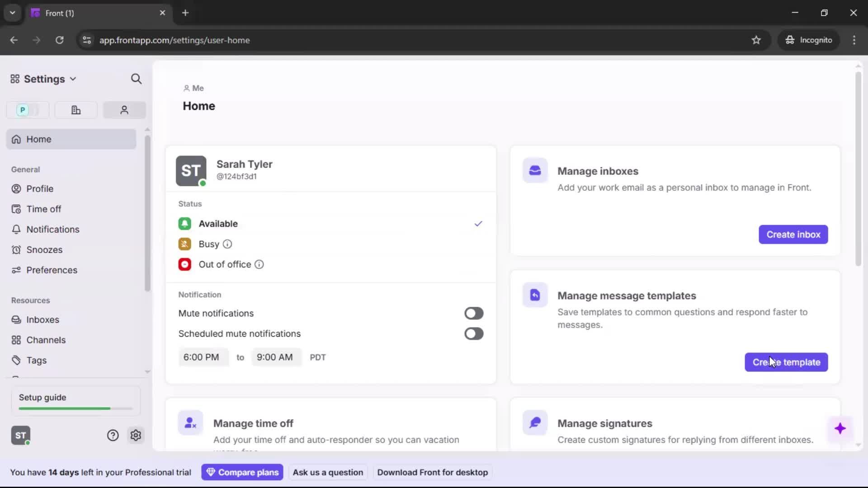868x488 pixels.
Task: Open the Chrome menu with three dots
Action: [854, 40]
